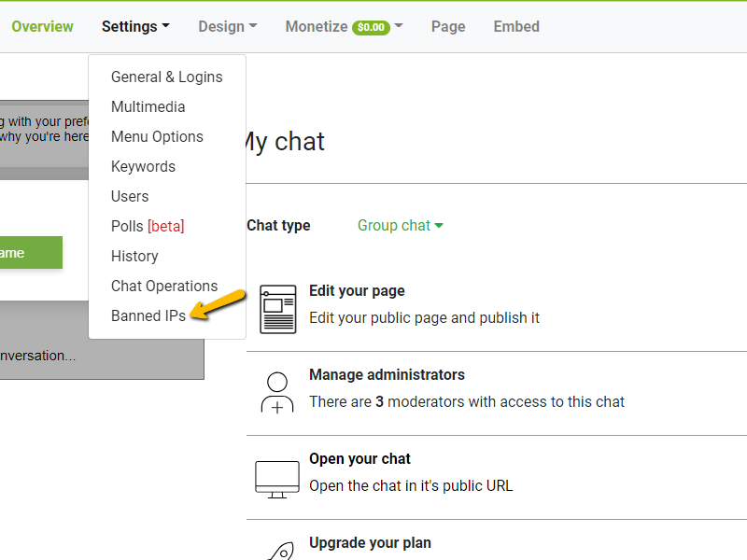Click the Manage administrators person icon
Image resolution: width=747 pixels, height=560 pixels.
click(x=277, y=393)
